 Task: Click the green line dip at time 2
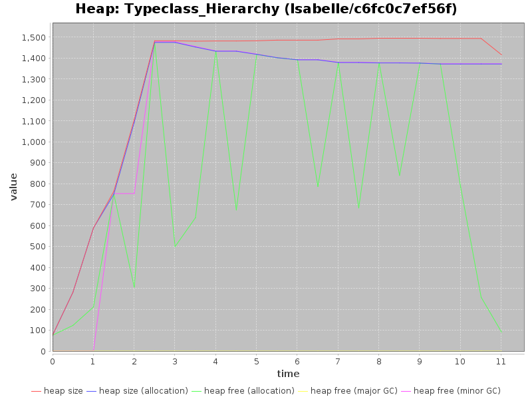(134, 286)
